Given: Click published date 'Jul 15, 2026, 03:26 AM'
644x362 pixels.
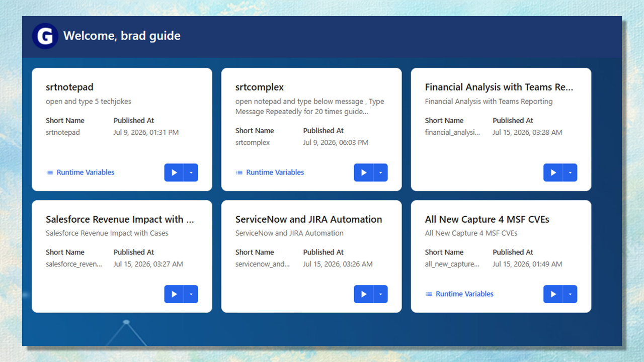Looking at the screenshot, I should click(338, 264).
